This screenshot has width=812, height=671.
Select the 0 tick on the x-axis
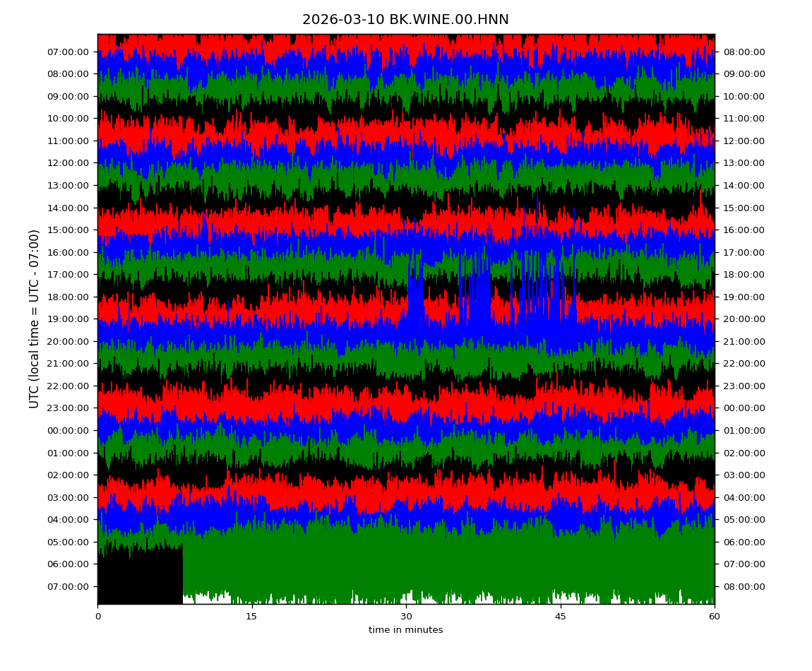tap(97, 617)
